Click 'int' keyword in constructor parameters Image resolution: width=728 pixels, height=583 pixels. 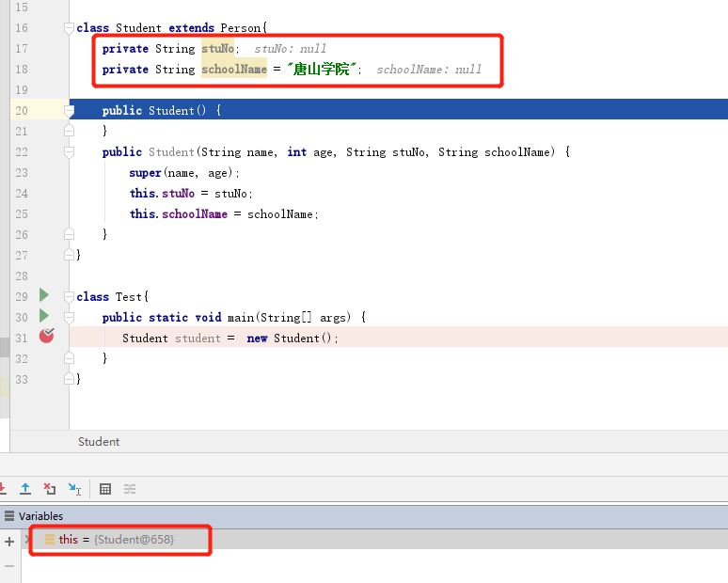click(296, 151)
